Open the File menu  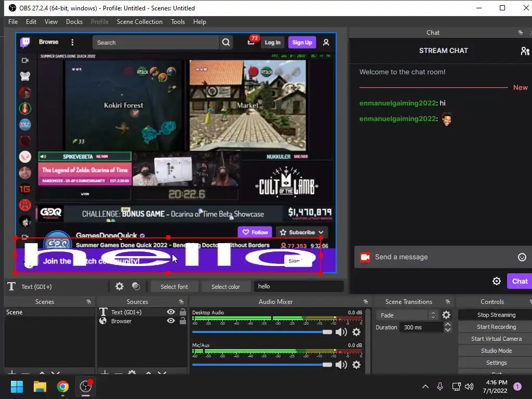(13, 22)
